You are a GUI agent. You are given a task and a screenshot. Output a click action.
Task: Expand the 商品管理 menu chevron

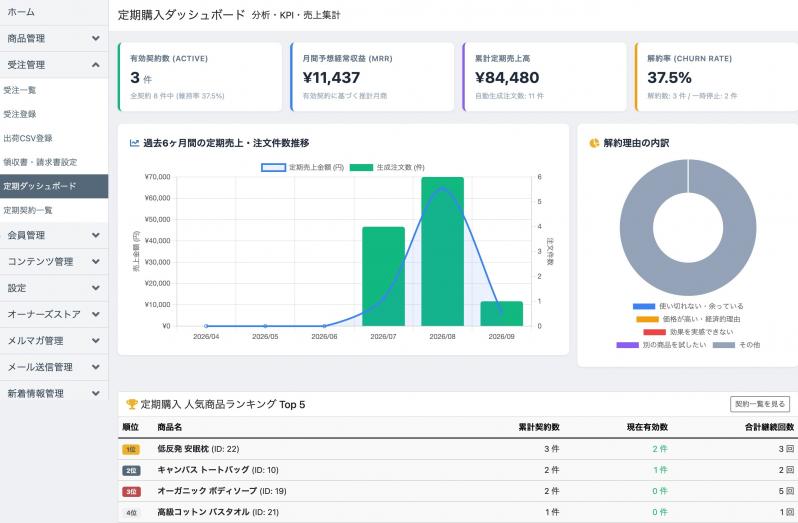coord(96,38)
